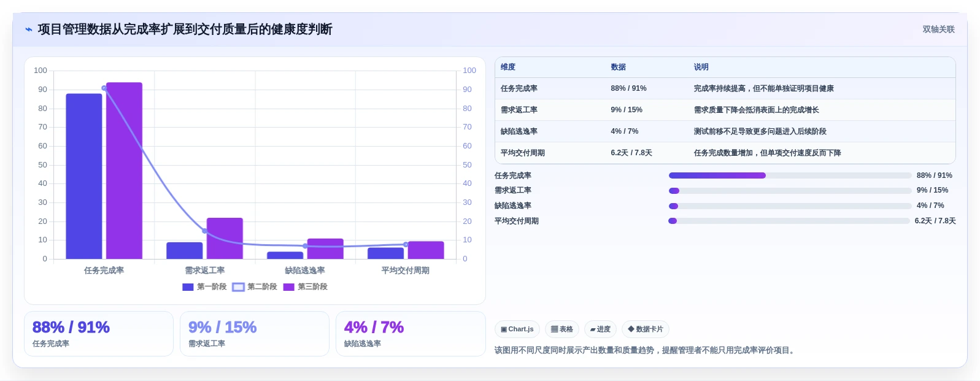
Task: Click the 88% / 91% progress row value
Action: click(935, 175)
